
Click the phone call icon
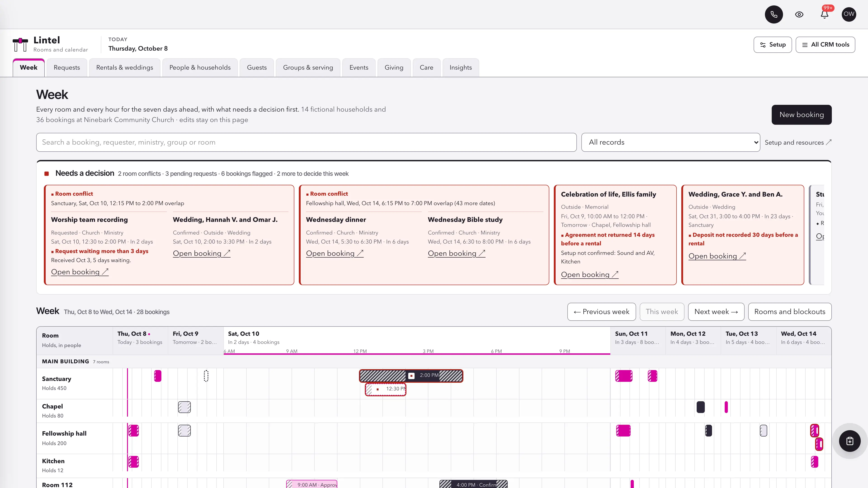[x=774, y=14]
